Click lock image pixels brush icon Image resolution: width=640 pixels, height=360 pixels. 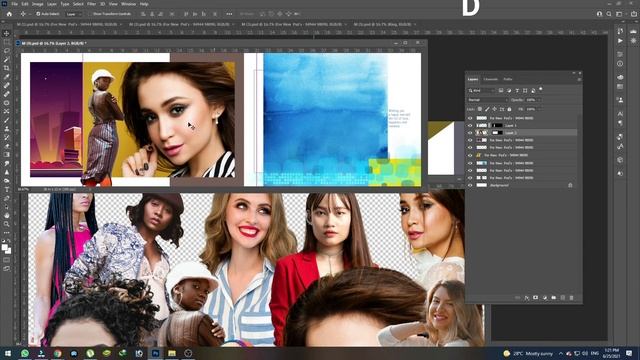487,109
